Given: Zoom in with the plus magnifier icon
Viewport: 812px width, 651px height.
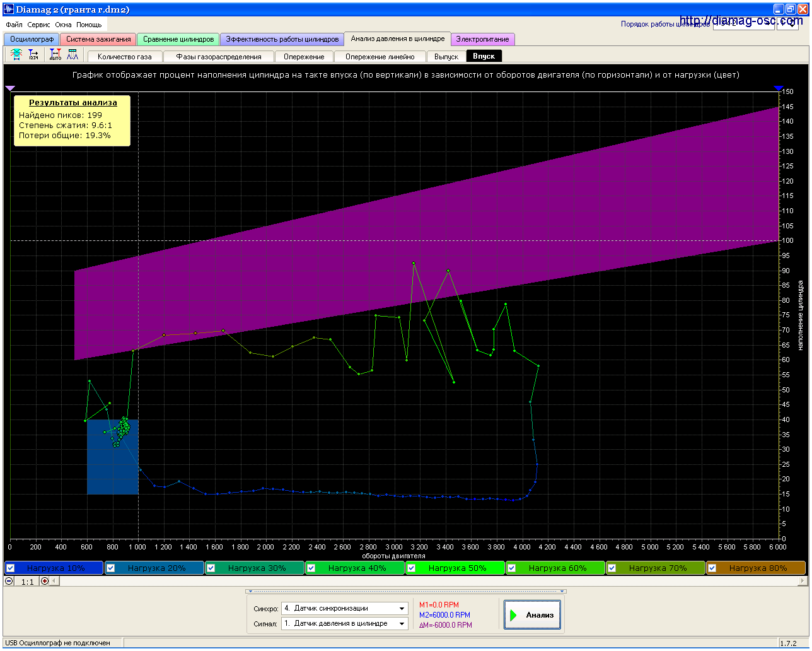Looking at the screenshot, I should pyautogui.click(x=45, y=581).
